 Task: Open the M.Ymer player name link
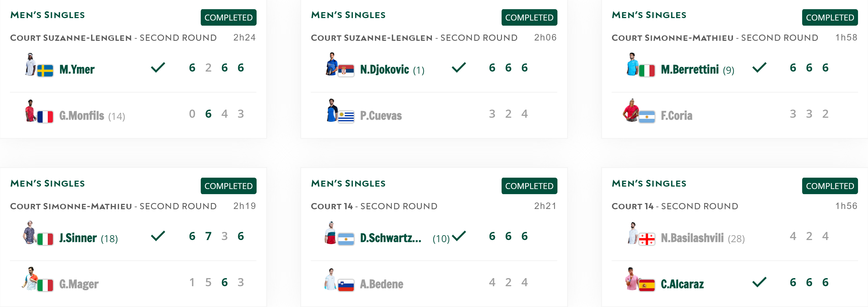pos(77,69)
